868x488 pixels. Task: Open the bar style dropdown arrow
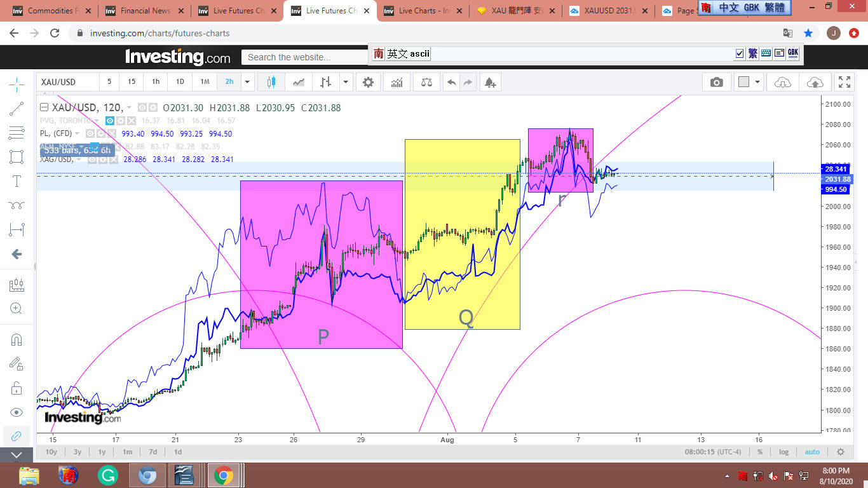346,82
